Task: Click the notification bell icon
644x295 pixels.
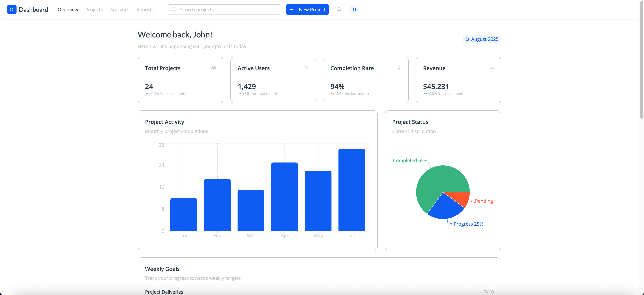Action: [339, 9]
